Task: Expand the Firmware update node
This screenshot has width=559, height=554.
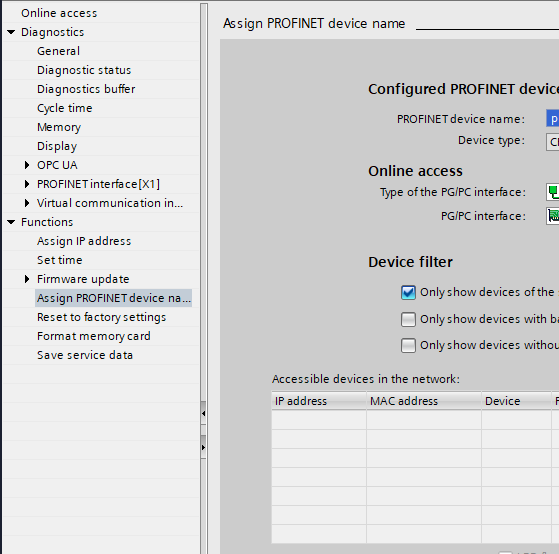Action: 27,279
